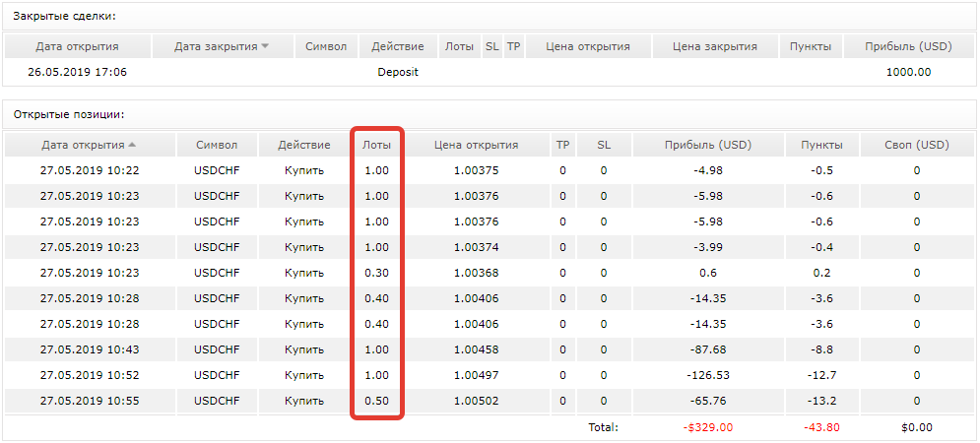Image resolution: width=980 pixels, height=443 pixels.
Task: Click the profit value -126.53
Action: (x=708, y=375)
